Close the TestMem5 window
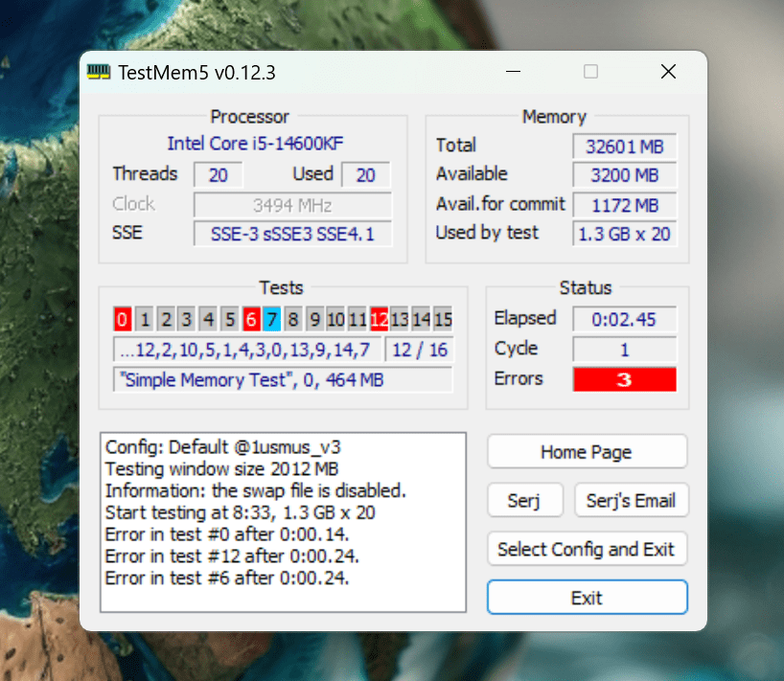Viewport: 784px width, 681px height. click(668, 72)
